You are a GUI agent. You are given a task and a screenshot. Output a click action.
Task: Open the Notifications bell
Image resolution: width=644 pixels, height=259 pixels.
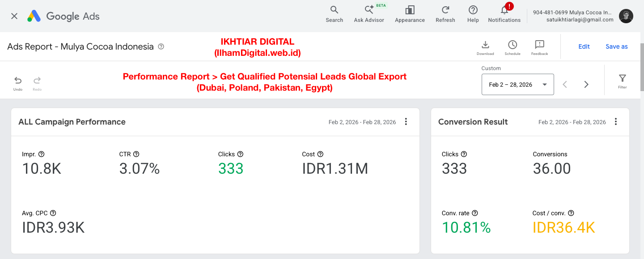coord(504,14)
